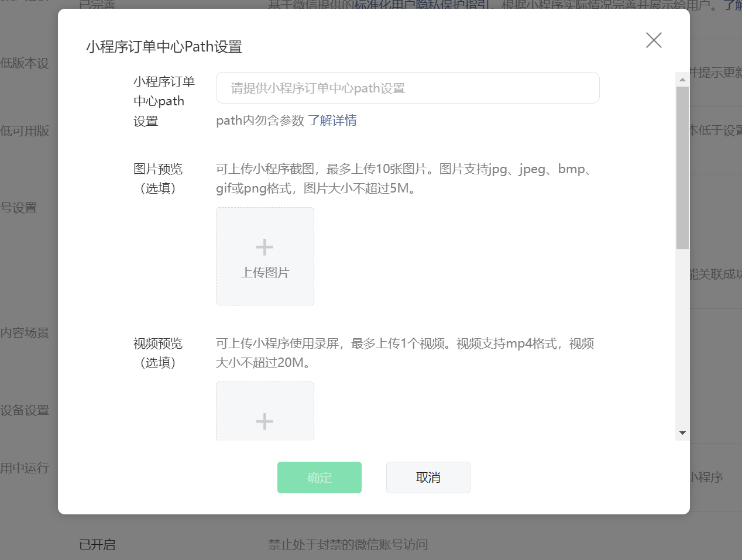Close the 小程序订单中心Path设置 dialog with the X

tap(654, 40)
